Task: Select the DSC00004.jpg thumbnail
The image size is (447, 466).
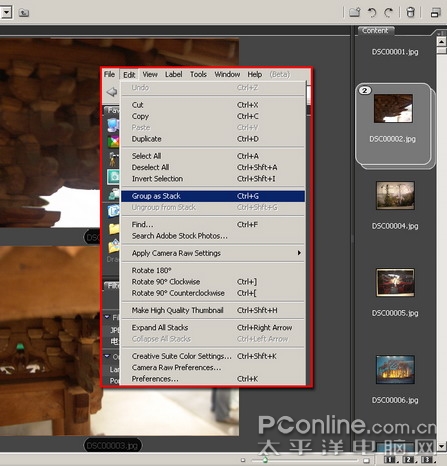Action: [x=395, y=196]
